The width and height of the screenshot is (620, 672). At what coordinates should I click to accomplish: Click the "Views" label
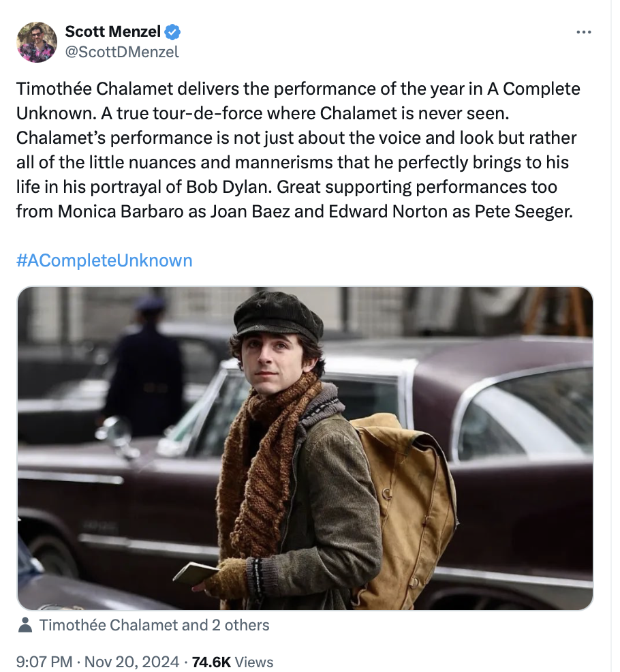254,662
